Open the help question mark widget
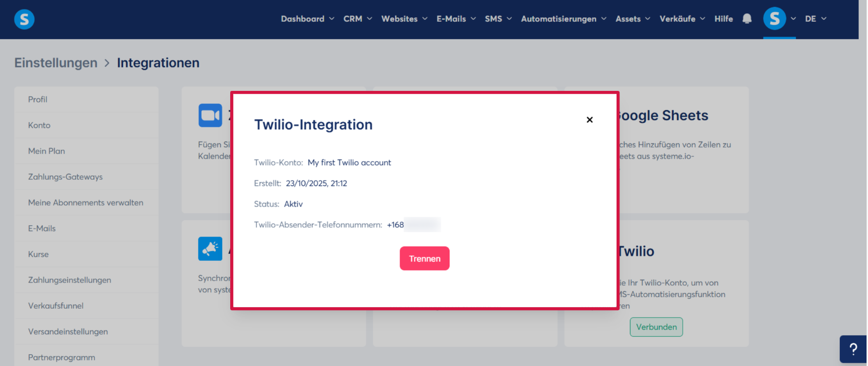 click(x=853, y=349)
